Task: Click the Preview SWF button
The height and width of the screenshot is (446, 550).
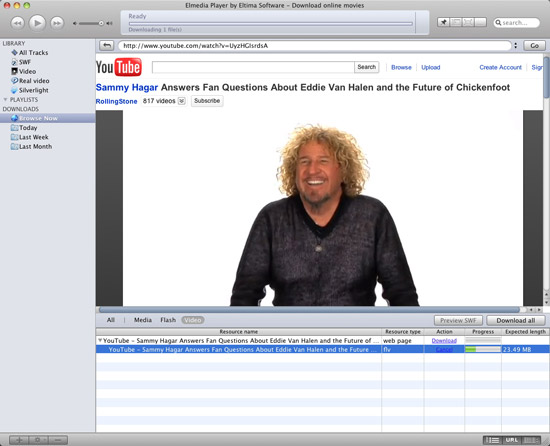Action: point(458,320)
